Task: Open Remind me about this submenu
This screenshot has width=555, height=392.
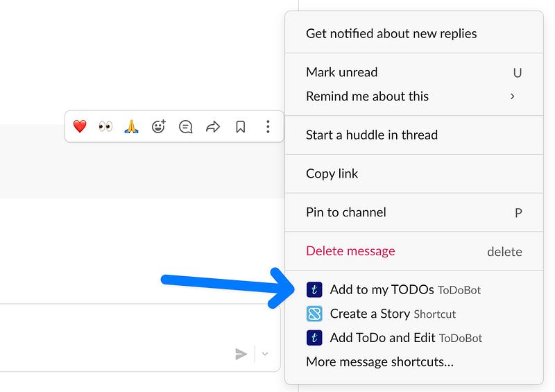Action: (x=413, y=96)
